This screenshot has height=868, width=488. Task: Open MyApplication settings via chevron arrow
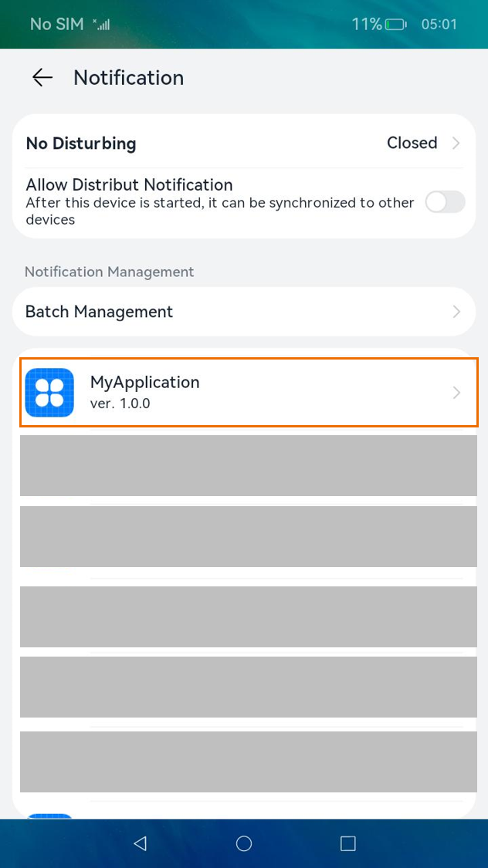[x=456, y=393]
